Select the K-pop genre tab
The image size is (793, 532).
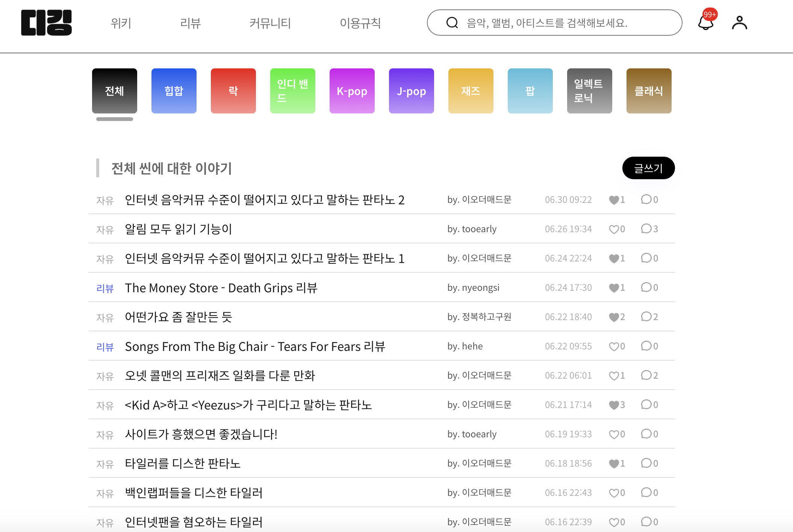click(x=352, y=91)
